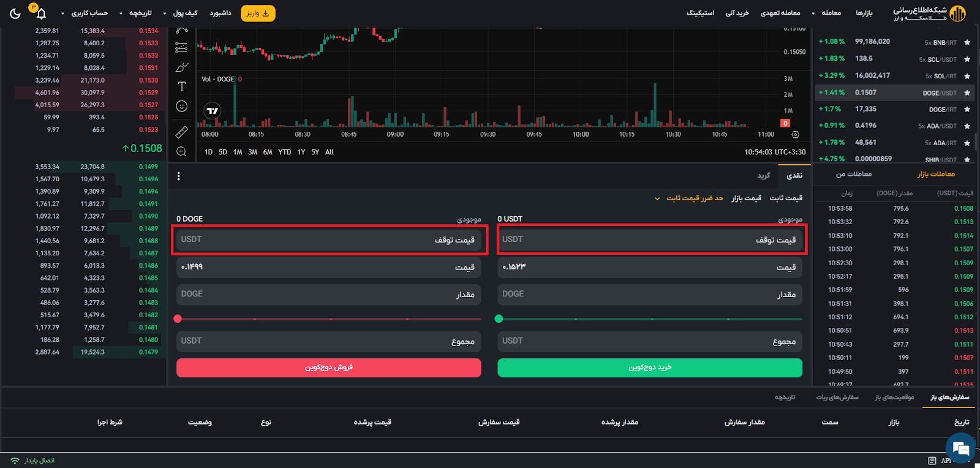Open chart settings gear below price axis
980x468 pixels.
tap(795, 135)
